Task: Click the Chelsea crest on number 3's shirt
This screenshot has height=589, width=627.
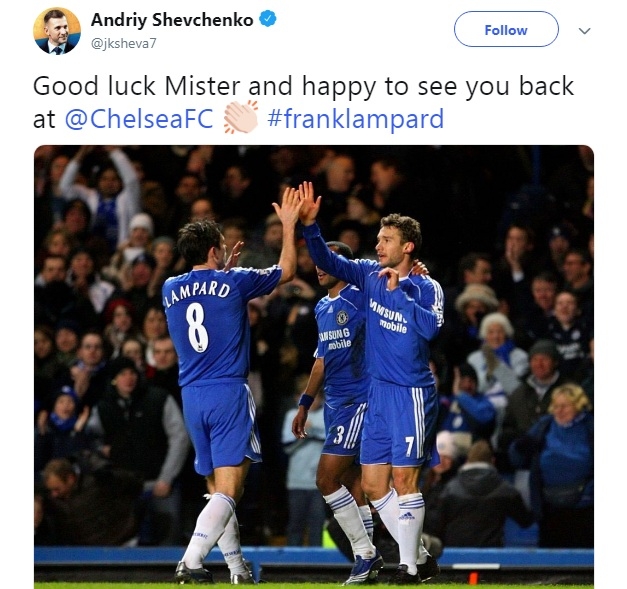Action: click(x=342, y=317)
